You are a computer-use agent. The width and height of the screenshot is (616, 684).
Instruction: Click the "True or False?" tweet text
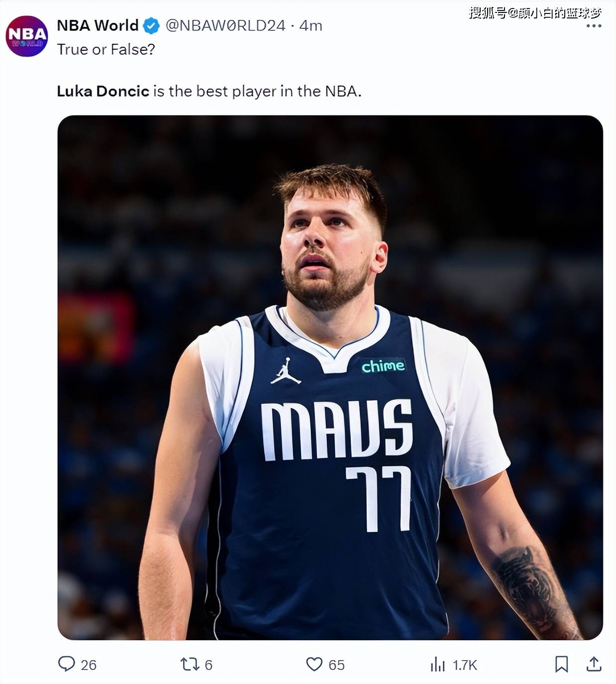tap(106, 49)
